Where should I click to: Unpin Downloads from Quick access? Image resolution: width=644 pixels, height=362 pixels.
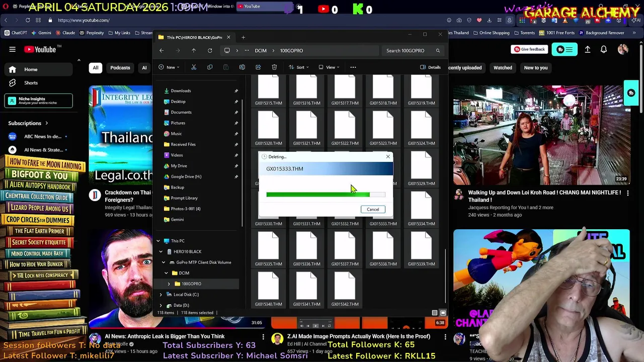[236, 91]
